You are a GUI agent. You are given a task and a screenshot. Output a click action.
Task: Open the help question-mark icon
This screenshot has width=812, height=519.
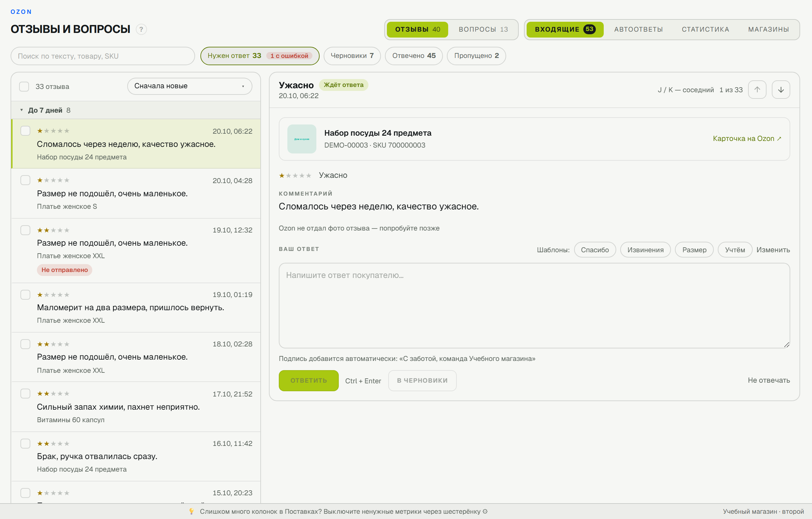pos(141,29)
